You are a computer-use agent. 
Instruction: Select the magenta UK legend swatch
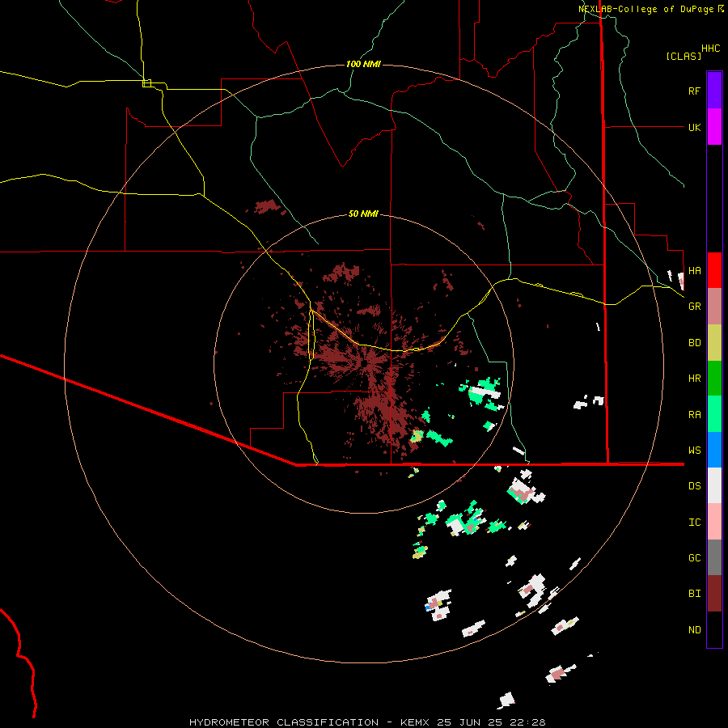(714, 127)
